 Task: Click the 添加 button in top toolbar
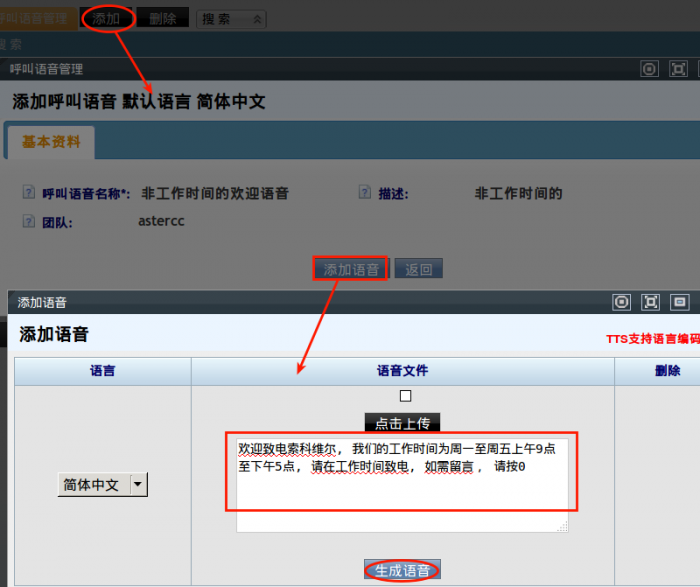click(x=106, y=18)
